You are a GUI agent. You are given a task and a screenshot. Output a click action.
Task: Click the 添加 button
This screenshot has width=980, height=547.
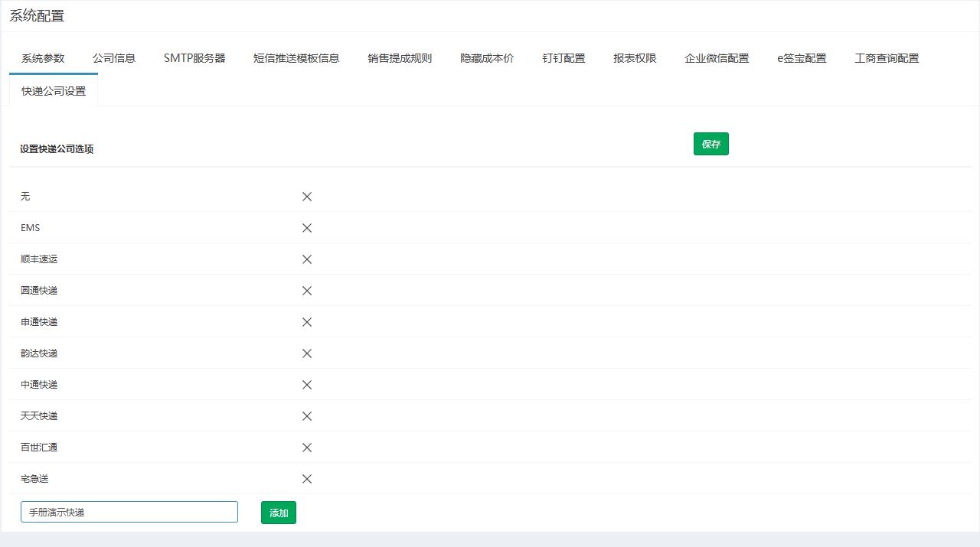point(279,513)
